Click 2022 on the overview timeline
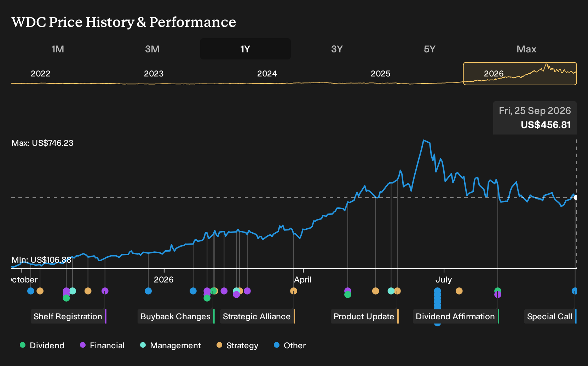This screenshot has width=588, height=366. [x=40, y=74]
